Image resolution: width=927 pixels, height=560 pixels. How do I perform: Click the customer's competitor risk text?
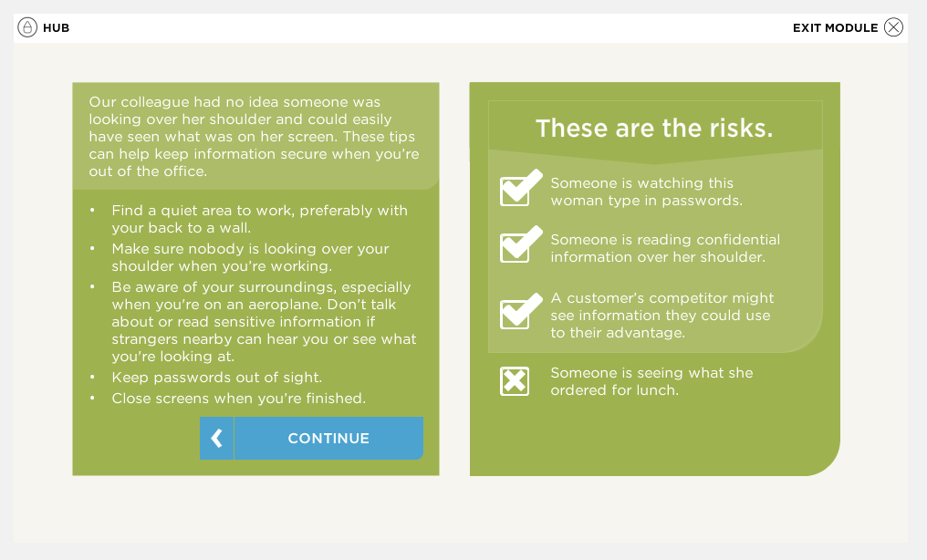point(661,316)
